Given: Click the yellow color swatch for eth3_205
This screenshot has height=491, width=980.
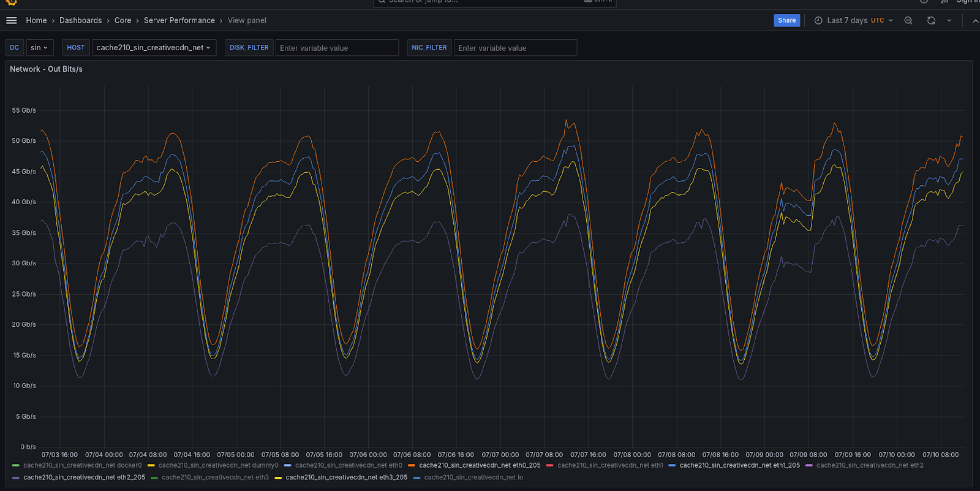Looking at the screenshot, I should tap(278, 478).
